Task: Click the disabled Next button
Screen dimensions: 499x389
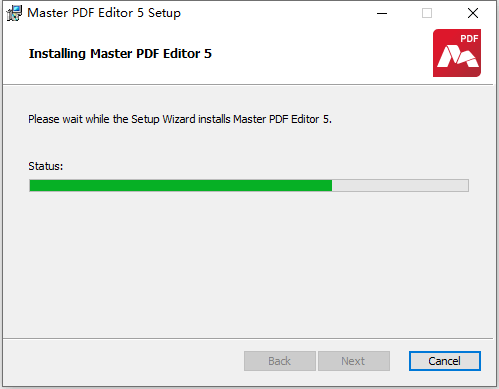Action: click(354, 361)
